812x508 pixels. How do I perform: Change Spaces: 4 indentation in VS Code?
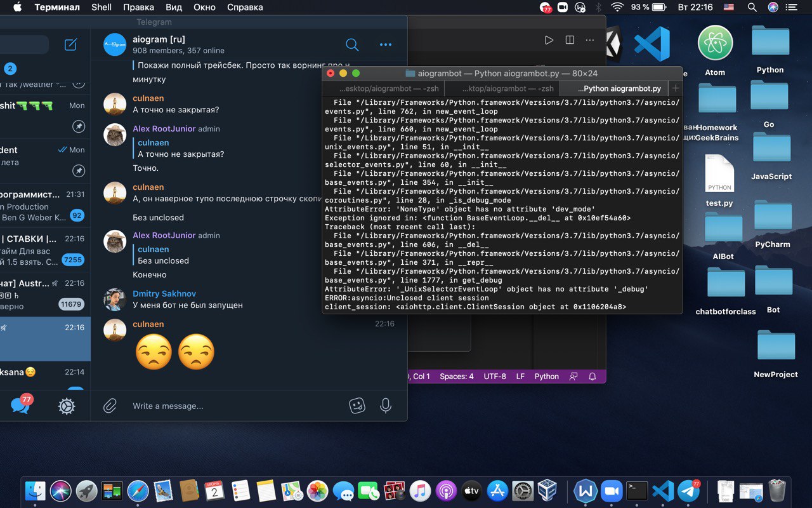tap(457, 377)
